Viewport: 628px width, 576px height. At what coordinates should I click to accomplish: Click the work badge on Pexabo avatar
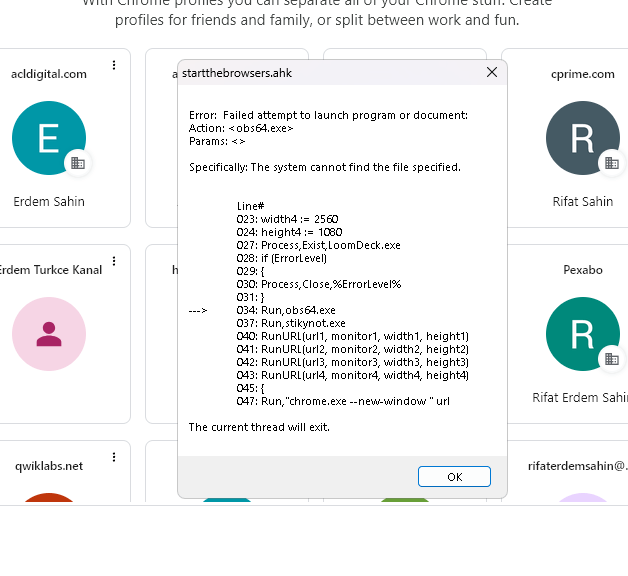tap(612, 359)
